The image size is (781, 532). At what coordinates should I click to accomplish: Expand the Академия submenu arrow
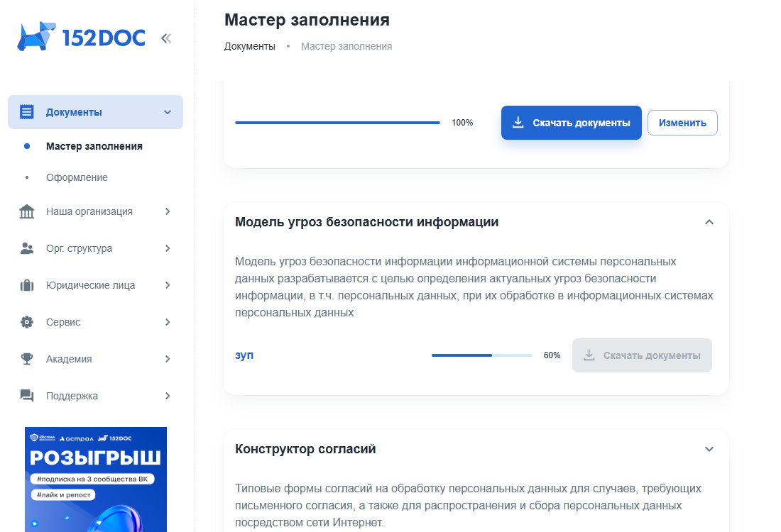coord(168,359)
